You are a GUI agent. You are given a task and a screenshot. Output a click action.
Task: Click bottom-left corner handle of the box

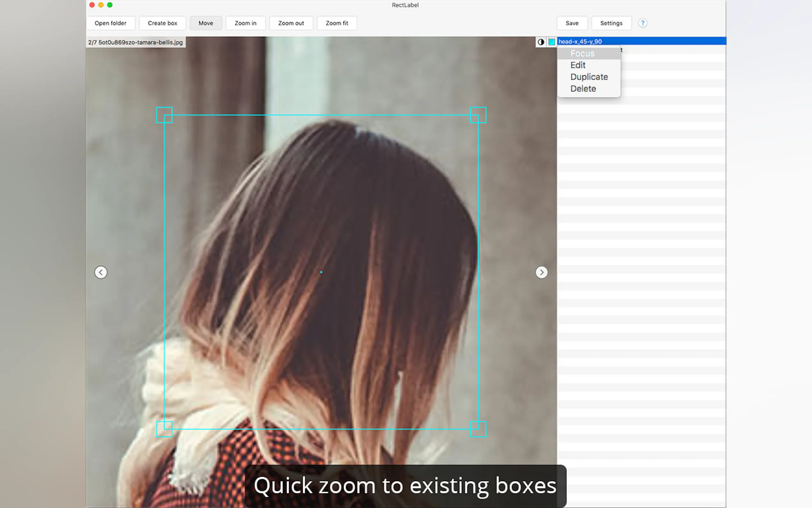pos(164,429)
